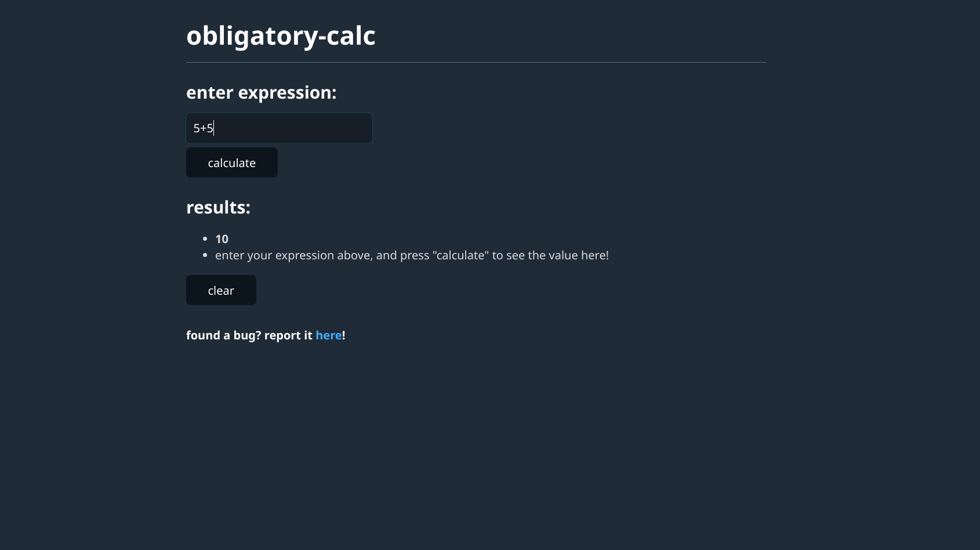Place cursor on typed expression 5+5

coord(203,128)
